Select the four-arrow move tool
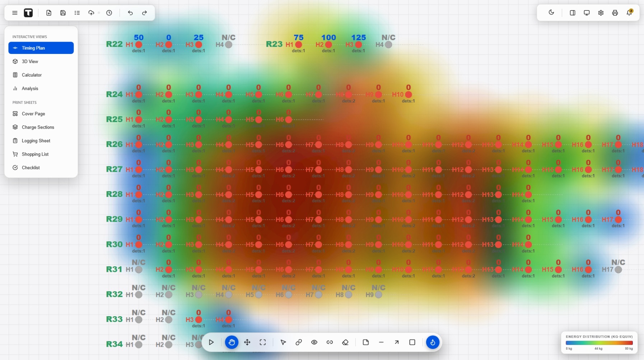 click(x=247, y=342)
